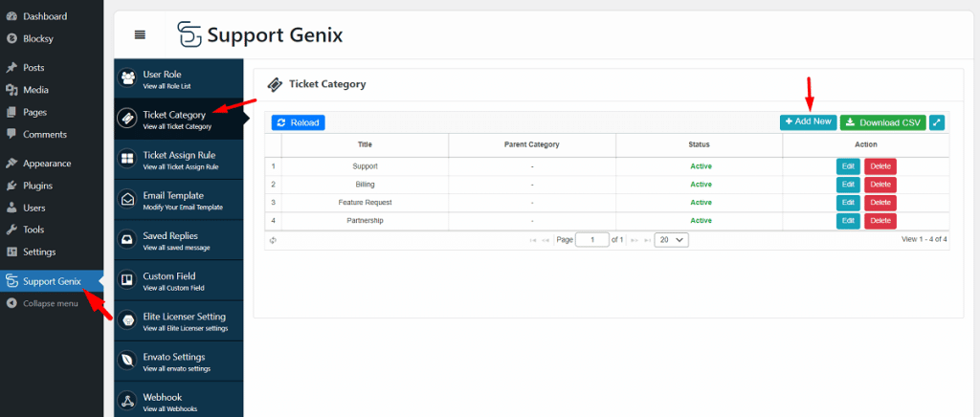This screenshot has width=980, height=417.
Task: Click the Custom Field icon
Action: click(127, 280)
